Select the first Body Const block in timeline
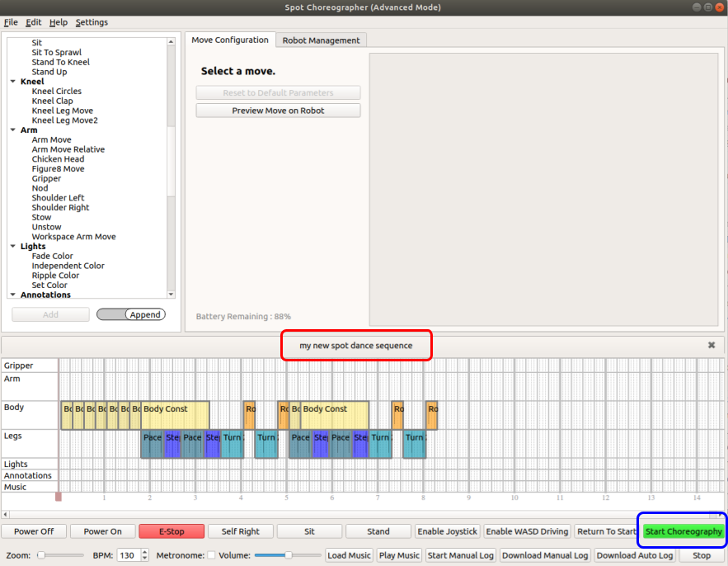This screenshot has width=728, height=566. pos(175,415)
